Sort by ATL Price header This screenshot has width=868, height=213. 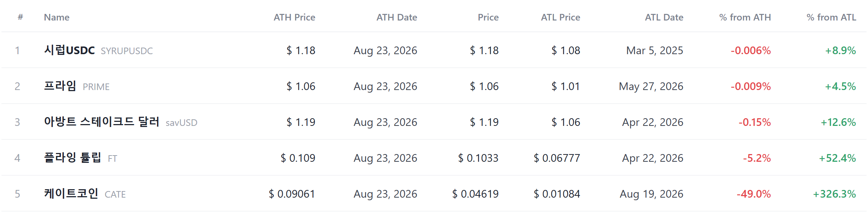coord(560,17)
